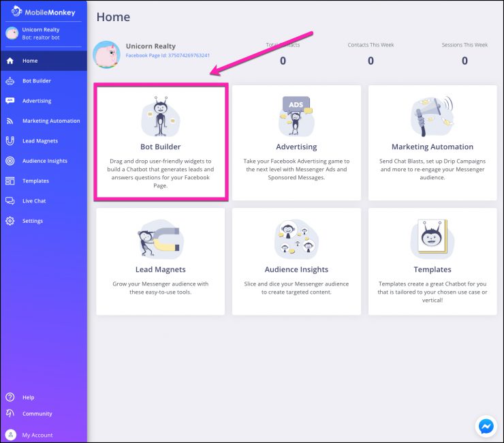Click the Audience Insights card title
Viewport: 504px width, 443px height.
[x=296, y=270]
